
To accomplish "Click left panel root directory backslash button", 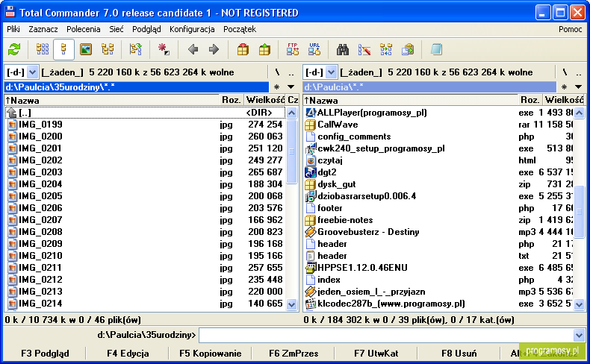I will 277,72.
